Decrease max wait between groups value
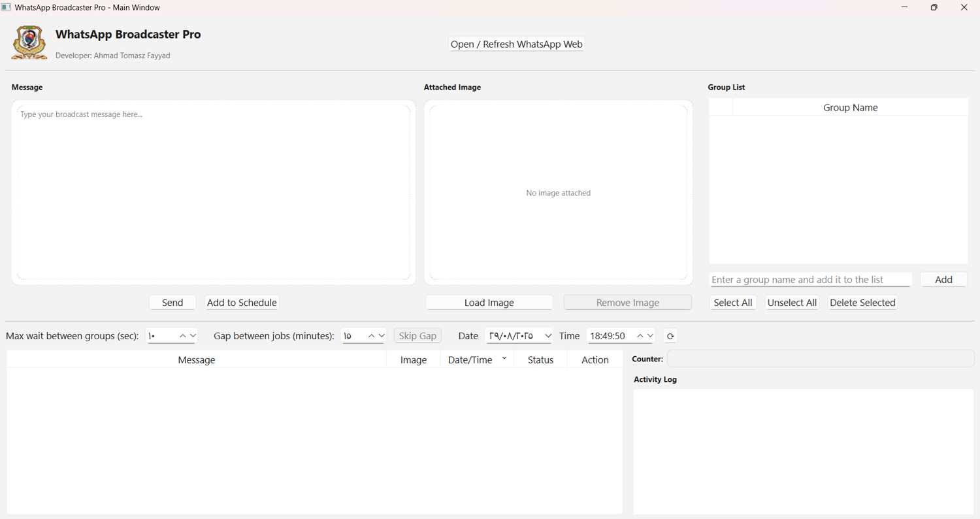 [x=193, y=336]
